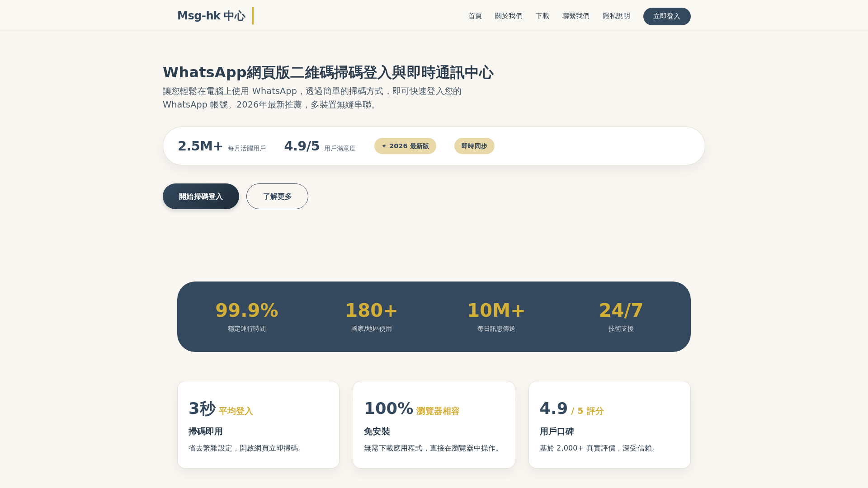The image size is (868, 488).
Task: Click the 3秒 平均登入 card heading
Action: click(x=221, y=408)
